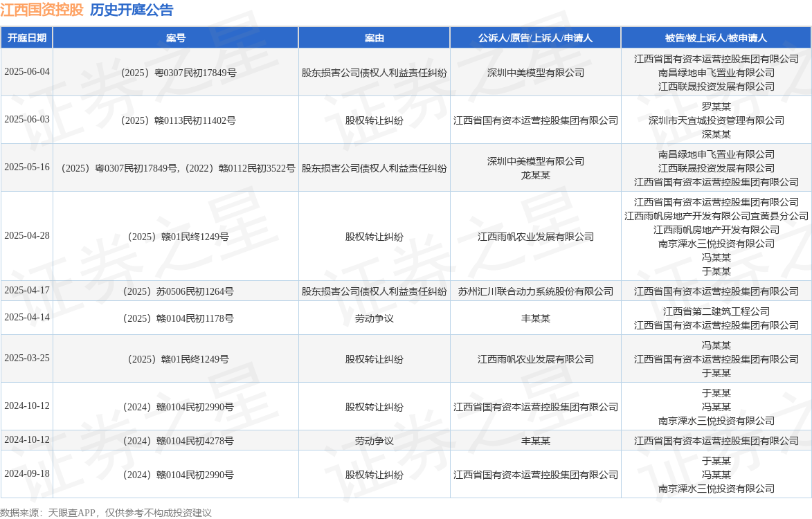
Task: Click the date 2025-04-14
Action: tap(27, 317)
